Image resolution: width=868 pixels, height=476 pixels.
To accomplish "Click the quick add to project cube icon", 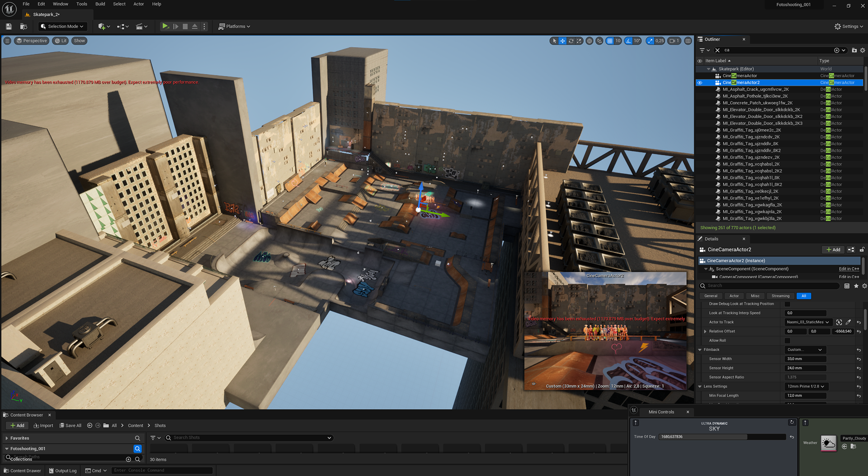I will click(x=104, y=27).
